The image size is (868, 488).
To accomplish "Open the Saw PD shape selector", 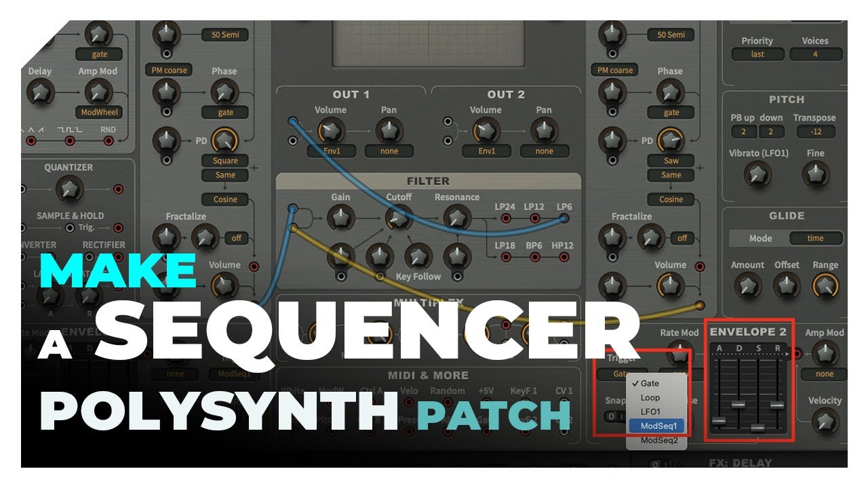I will pyautogui.click(x=671, y=161).
